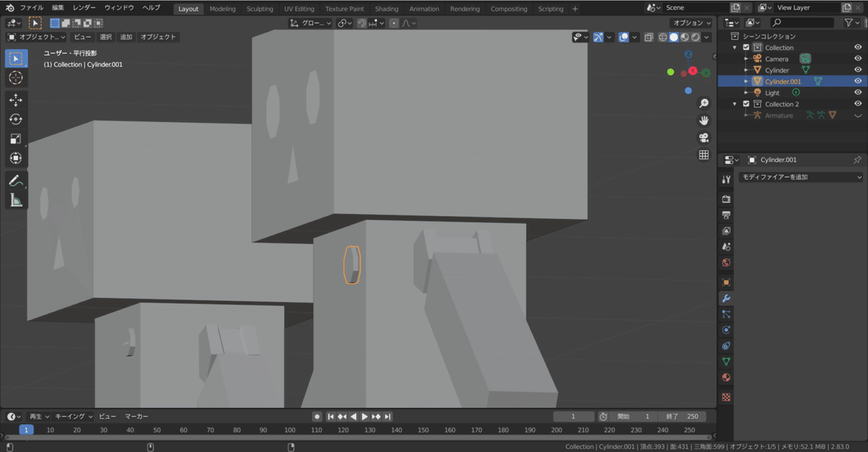Pick the Annotate tool
868x452 pixels.
[16, 181]
